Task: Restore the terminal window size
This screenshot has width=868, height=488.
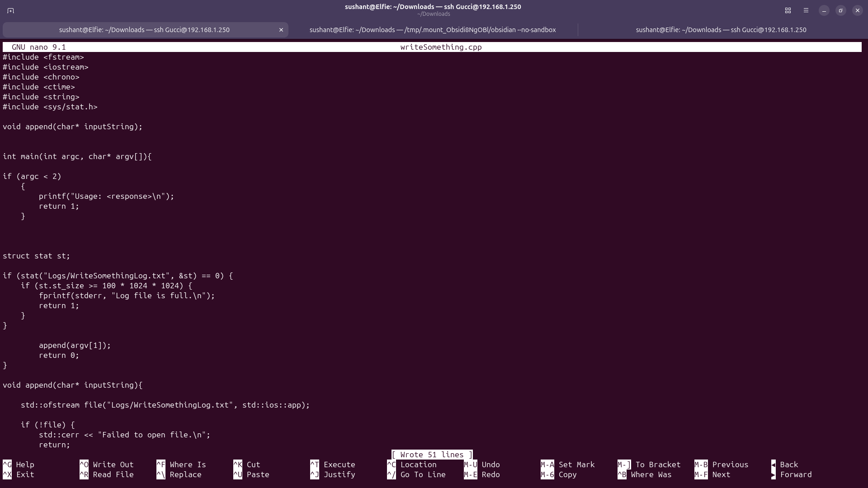Action: (841, 10)
